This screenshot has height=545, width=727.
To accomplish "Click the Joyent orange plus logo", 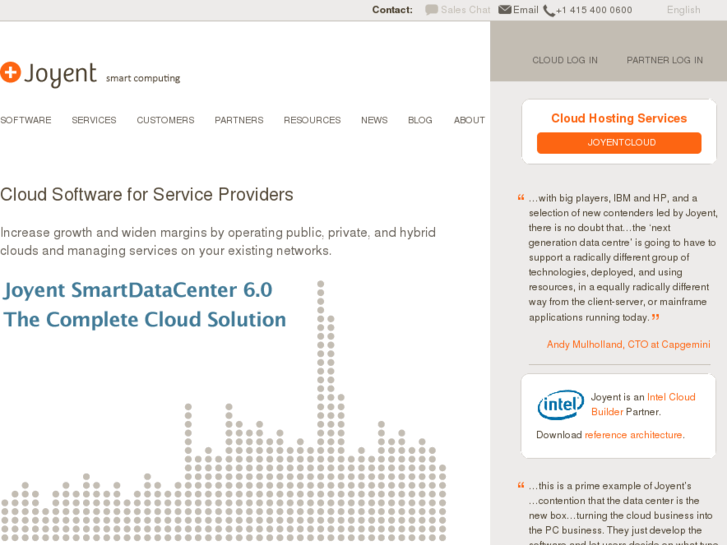I will click(11, 72).
